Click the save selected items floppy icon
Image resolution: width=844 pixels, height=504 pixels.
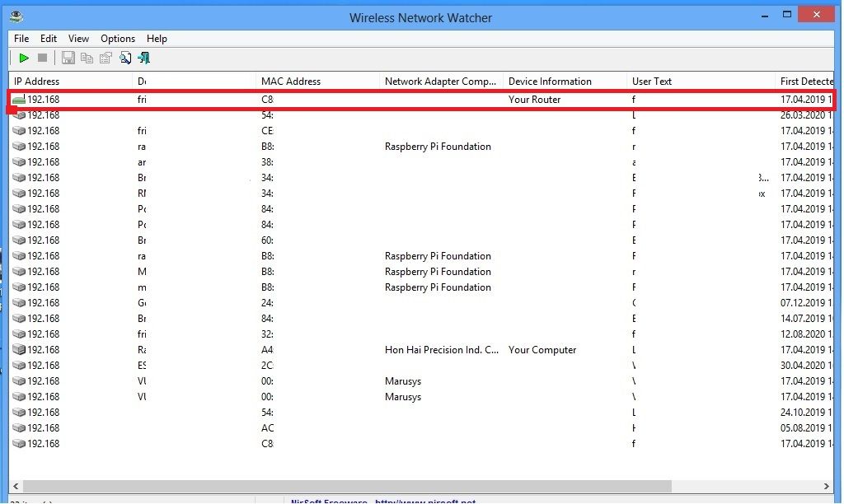click(68, 58)
